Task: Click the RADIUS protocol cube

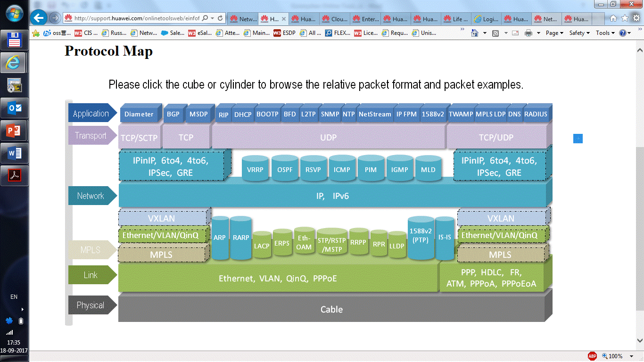Action: (x=536, y=114)
